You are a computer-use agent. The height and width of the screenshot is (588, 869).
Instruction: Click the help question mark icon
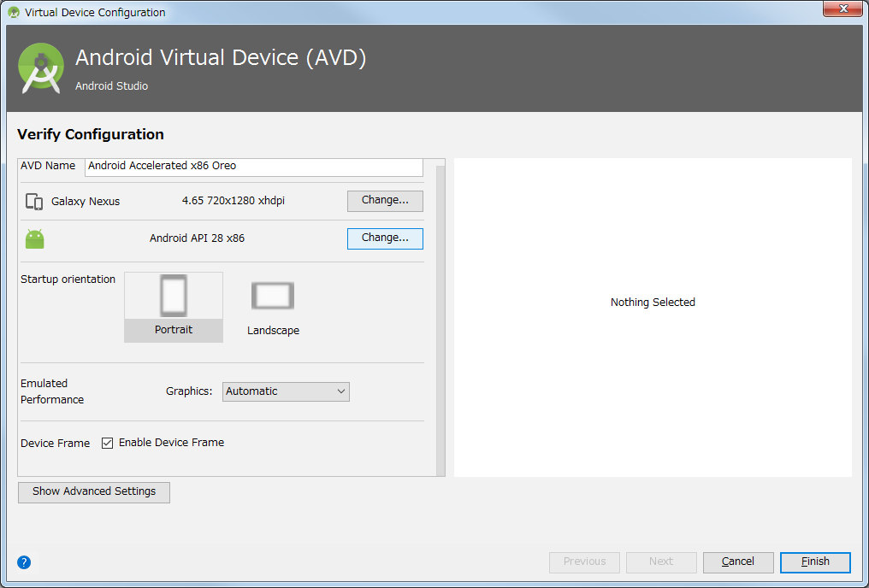point(24,562)
